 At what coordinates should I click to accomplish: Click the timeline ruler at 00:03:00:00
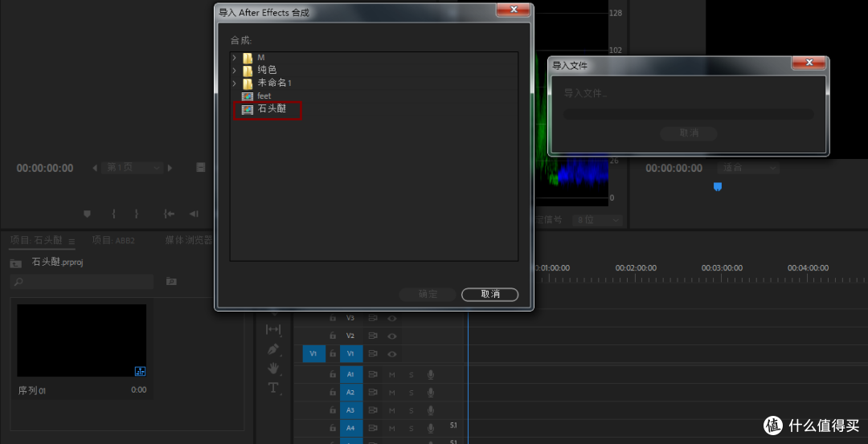point(722,267)
